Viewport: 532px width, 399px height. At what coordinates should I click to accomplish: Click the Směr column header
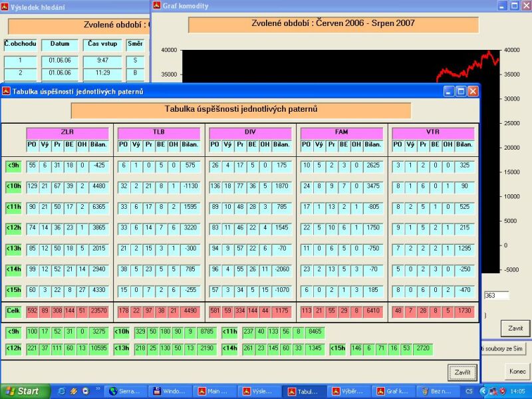(135, 45)
